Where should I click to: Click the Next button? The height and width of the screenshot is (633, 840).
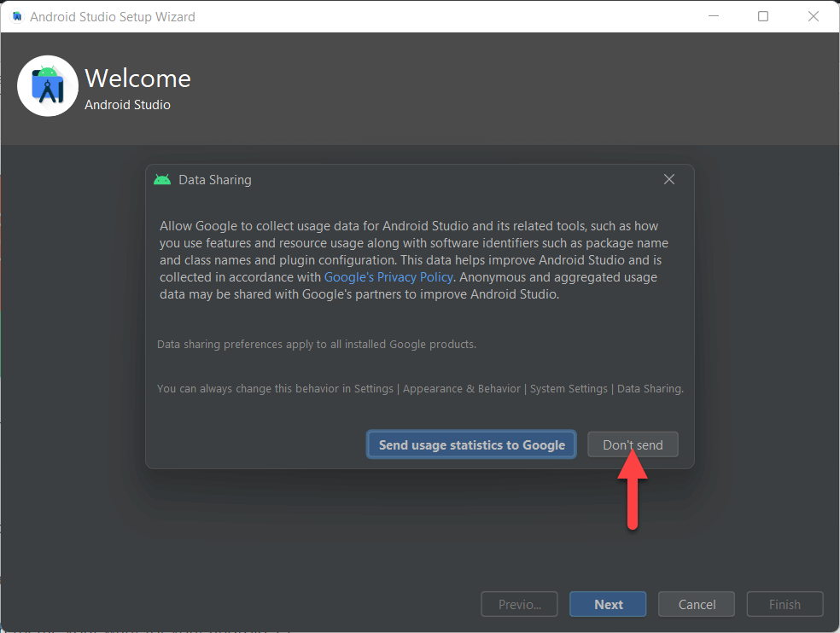(608, 604)
